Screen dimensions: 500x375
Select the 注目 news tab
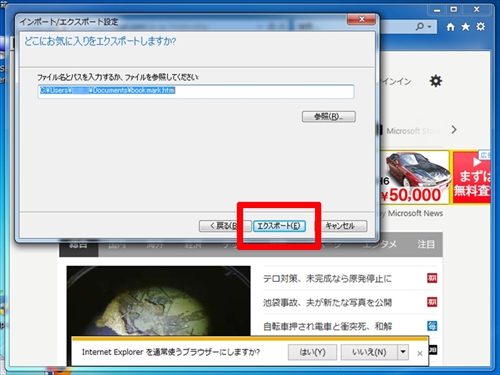(x=426, y=245)
